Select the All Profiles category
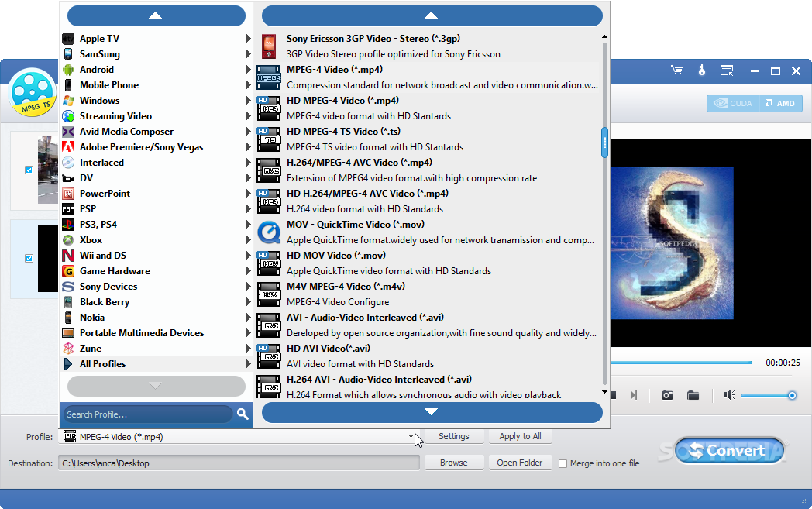Image resolution: width=812 pixels, height=509 pixels. tap(157, 364)
